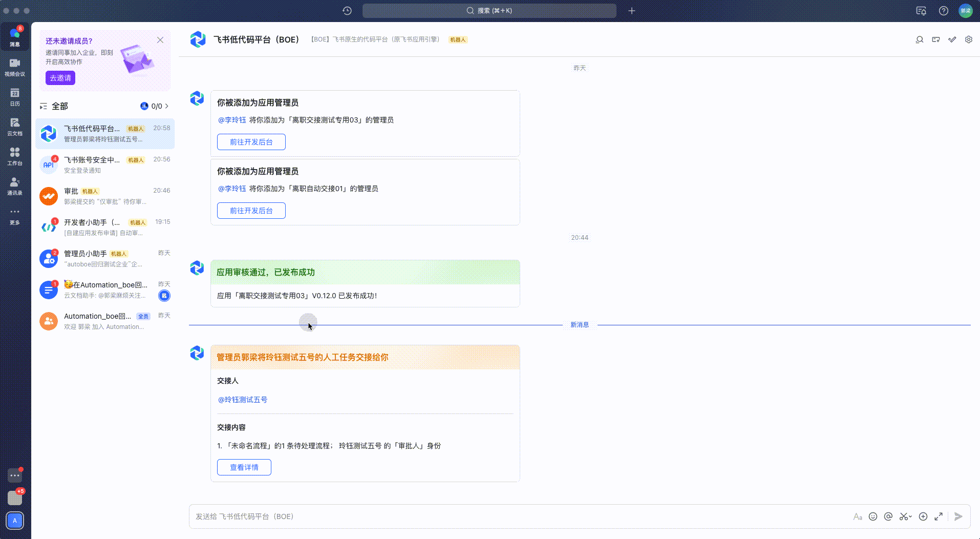
Task: Click the send message arrow icon
Action: (958, 516)
